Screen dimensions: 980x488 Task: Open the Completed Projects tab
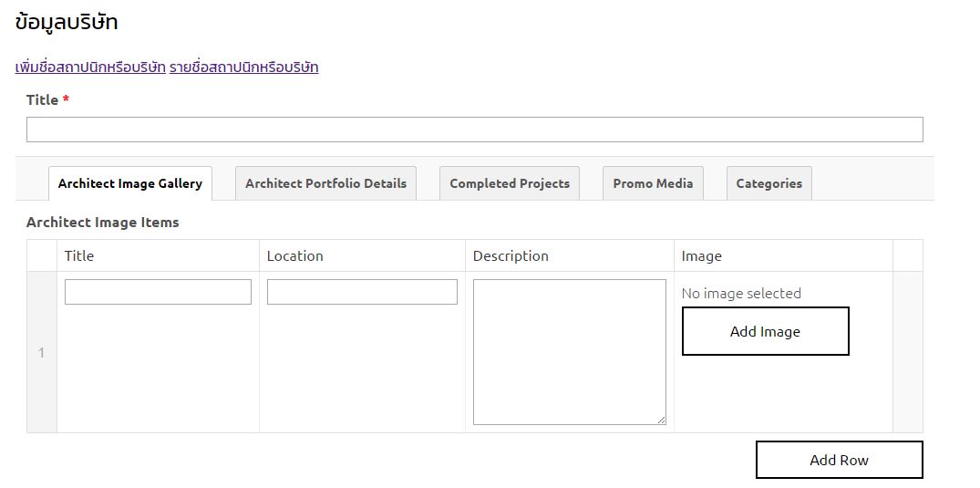click(510, 183)
